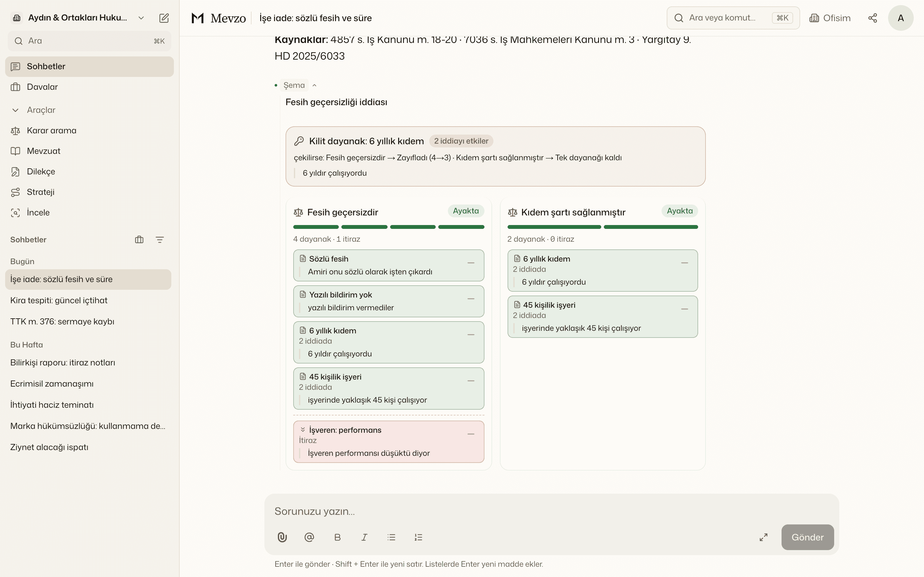This screenshot has width=924, height=577.
Task: Click the attach file paperclip icon
Action: [x=282, y=537]
